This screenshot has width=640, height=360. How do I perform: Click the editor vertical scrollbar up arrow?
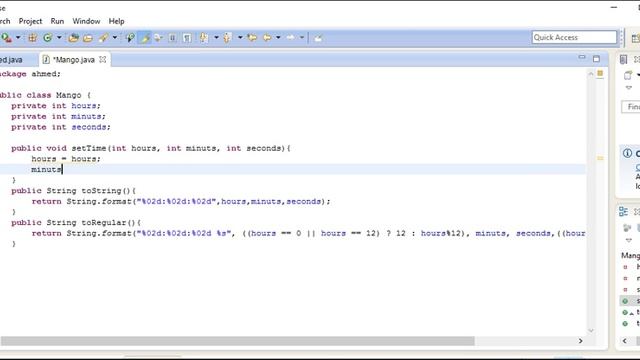click(591, 74)
